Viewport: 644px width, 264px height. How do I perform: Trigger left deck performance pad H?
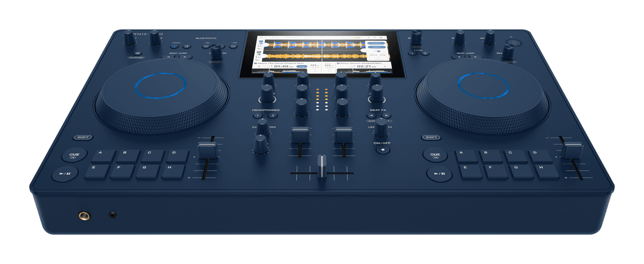[174, 172]
